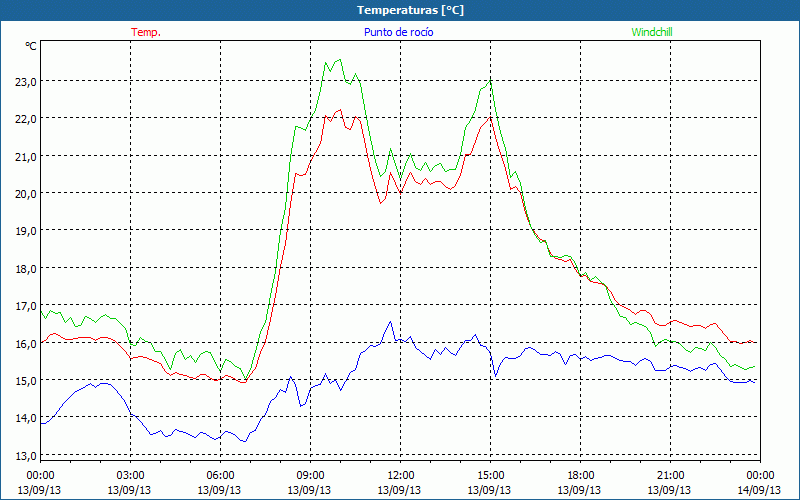Click the 21,0 y-axis value
The image size is (800, 500).
26,157
